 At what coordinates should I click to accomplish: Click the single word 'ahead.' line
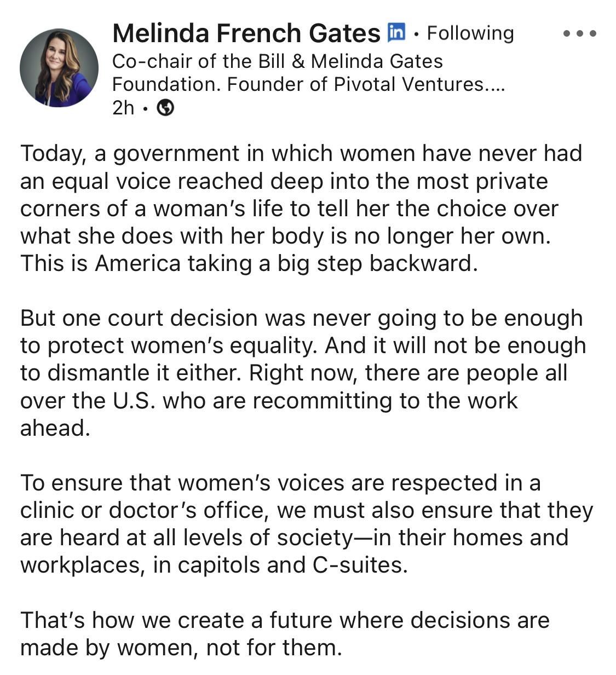click(x=55, y=428)
